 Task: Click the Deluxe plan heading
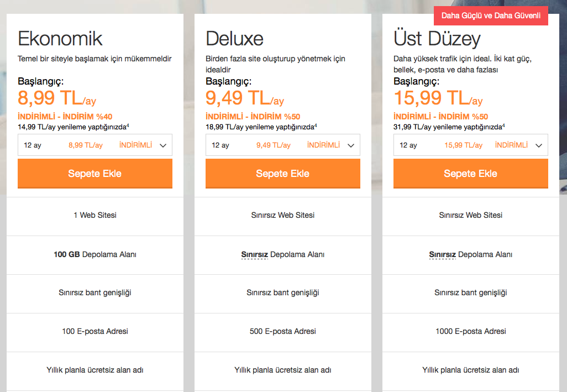234,39
